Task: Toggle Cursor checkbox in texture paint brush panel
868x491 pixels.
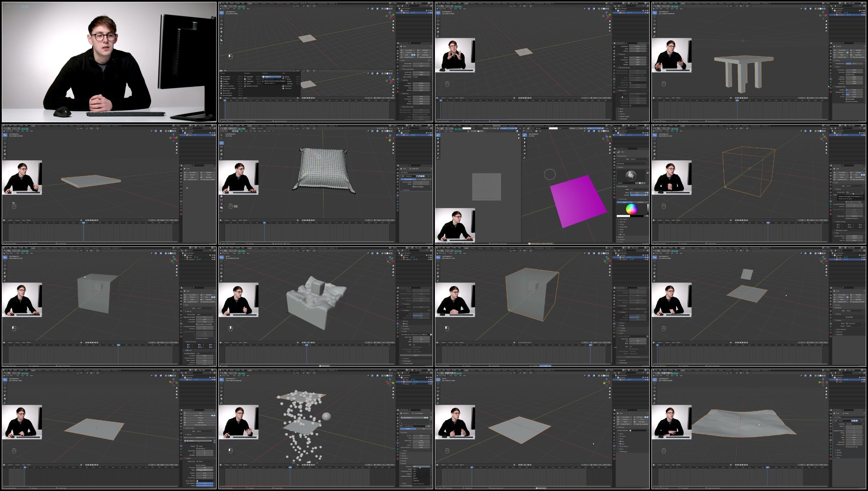Action: tap(620, 234)
